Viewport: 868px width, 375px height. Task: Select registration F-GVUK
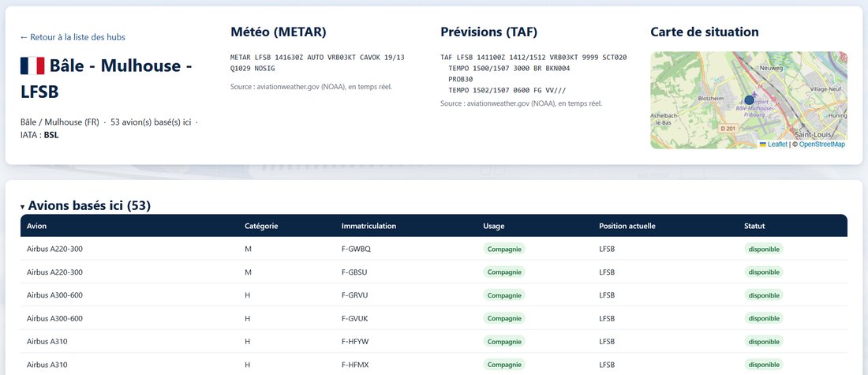355,318
